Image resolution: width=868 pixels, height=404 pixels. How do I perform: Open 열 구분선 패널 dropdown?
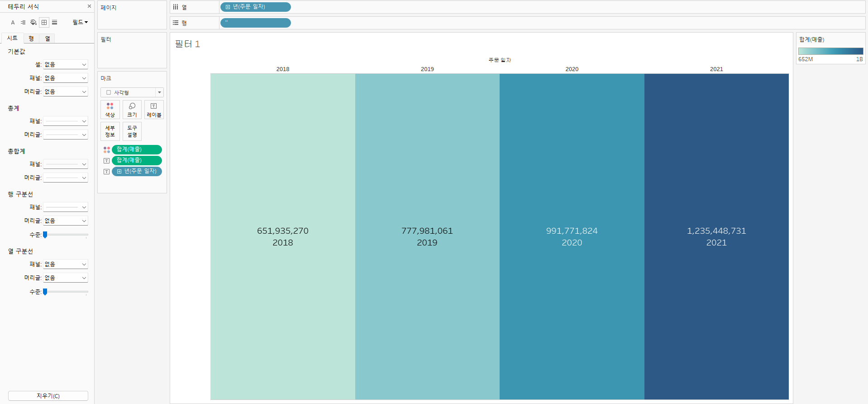(65, 265)
